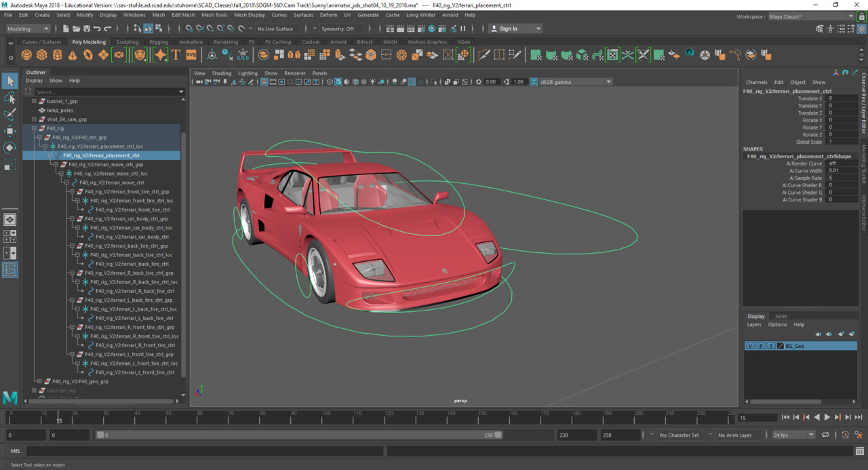
Task: Expand the tunnel_1_grp node
Action: point(34,101)
